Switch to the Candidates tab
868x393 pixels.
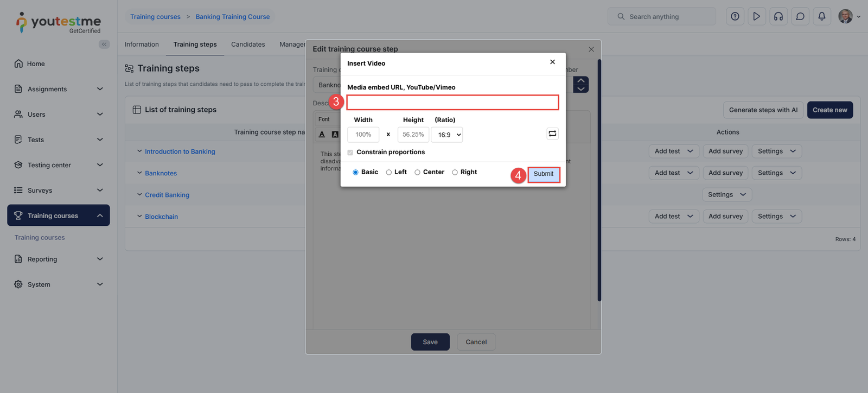point(248,45)
